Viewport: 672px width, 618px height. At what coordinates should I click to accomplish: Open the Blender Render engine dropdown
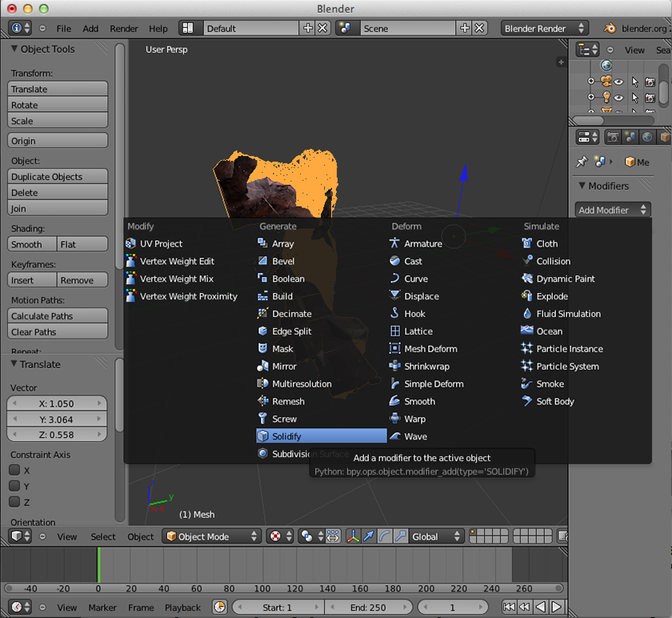(544, 28)
